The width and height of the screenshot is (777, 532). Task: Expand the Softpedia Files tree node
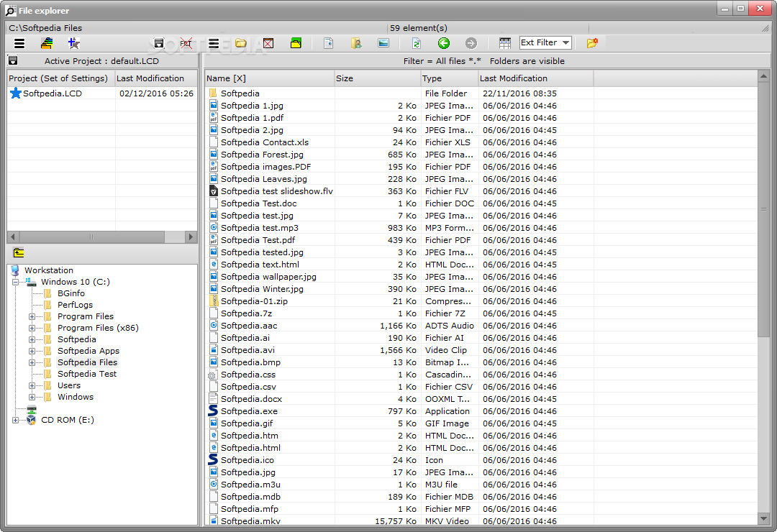point(32,362)
